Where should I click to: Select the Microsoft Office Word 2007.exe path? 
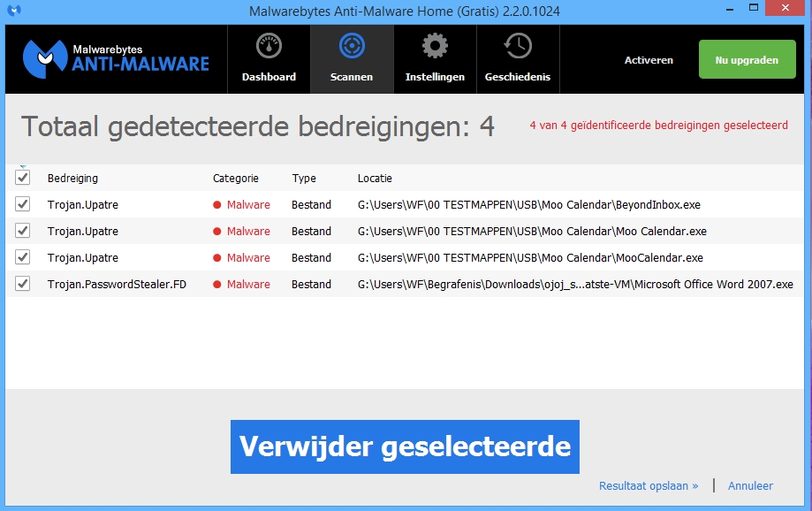(x=575, y=284)
